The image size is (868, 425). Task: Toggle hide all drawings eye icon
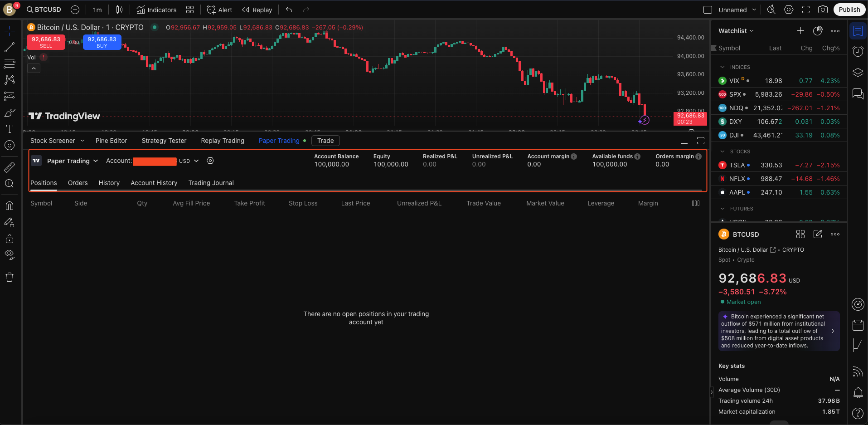[x=10, y=254]
